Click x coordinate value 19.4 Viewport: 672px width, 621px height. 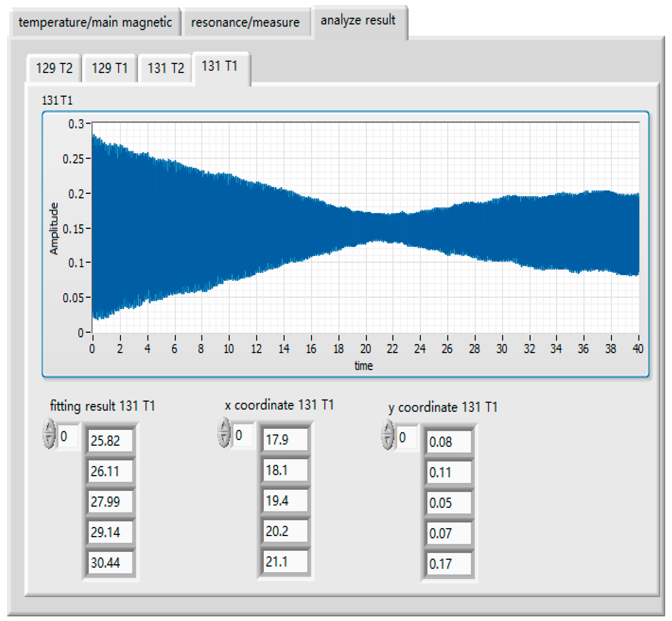click(x=285, y=501)
